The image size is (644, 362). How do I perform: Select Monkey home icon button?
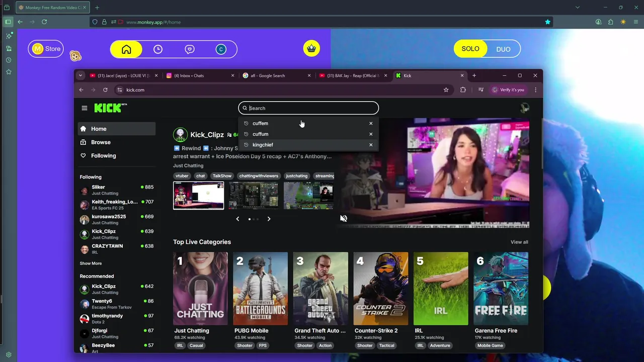pyautogui.click(x=126, y=49)
